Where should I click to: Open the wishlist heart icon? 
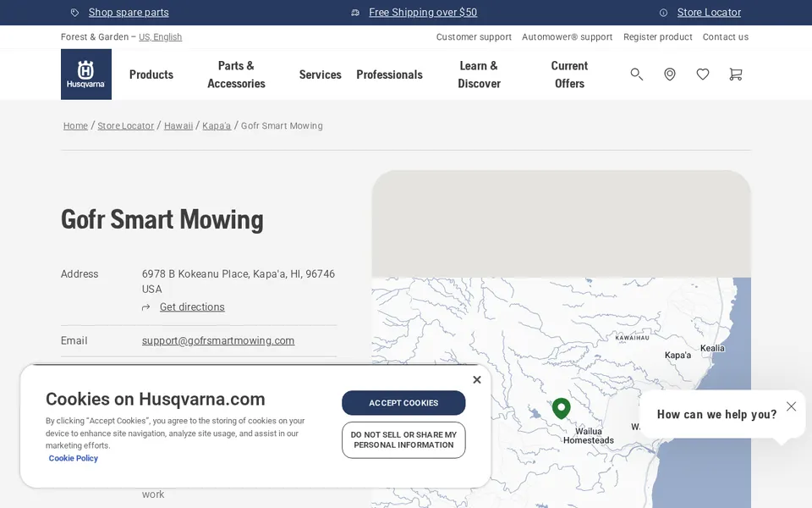pos(703,75)
